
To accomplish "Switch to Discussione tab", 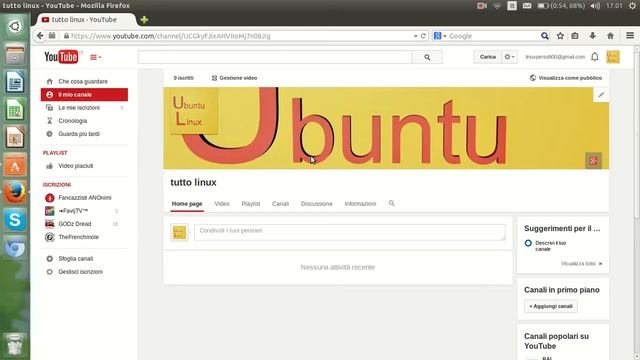I will [317, 204].
